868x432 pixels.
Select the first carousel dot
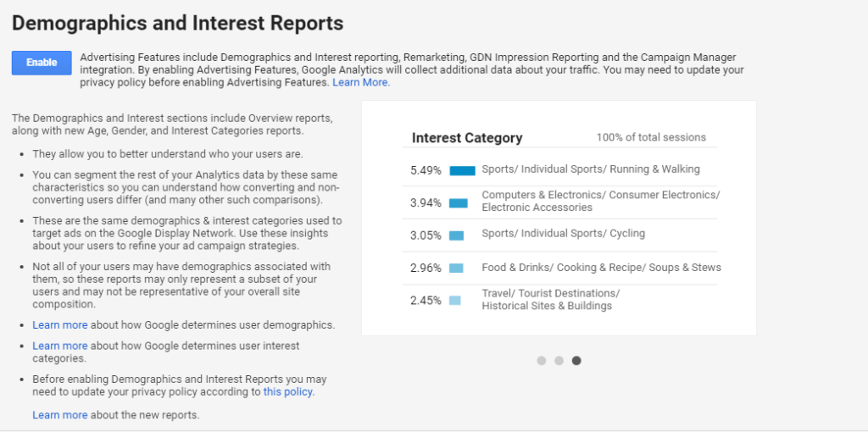[542, 361]
